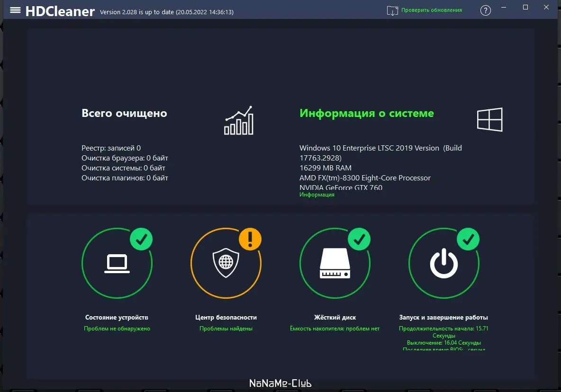Click the green checkmark badge on hard disk
The width and height of the screenshot is (561, 392).
tap(359, 239)
